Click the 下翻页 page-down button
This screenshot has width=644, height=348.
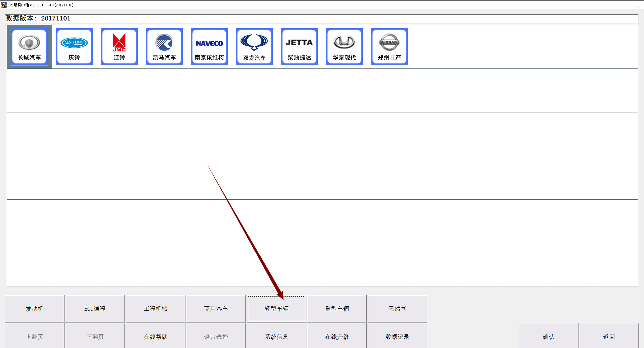[x=95, y=336]
